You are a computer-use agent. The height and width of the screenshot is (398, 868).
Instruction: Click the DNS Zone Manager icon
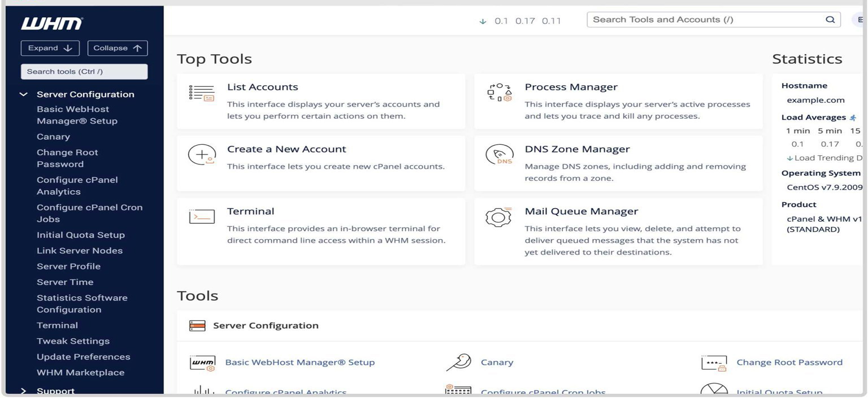(499, 155)
